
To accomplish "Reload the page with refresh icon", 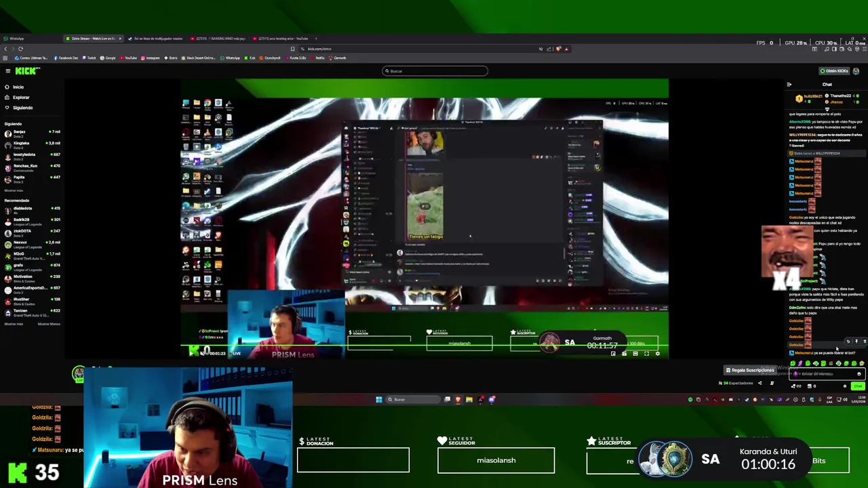I will pos(20,49).
